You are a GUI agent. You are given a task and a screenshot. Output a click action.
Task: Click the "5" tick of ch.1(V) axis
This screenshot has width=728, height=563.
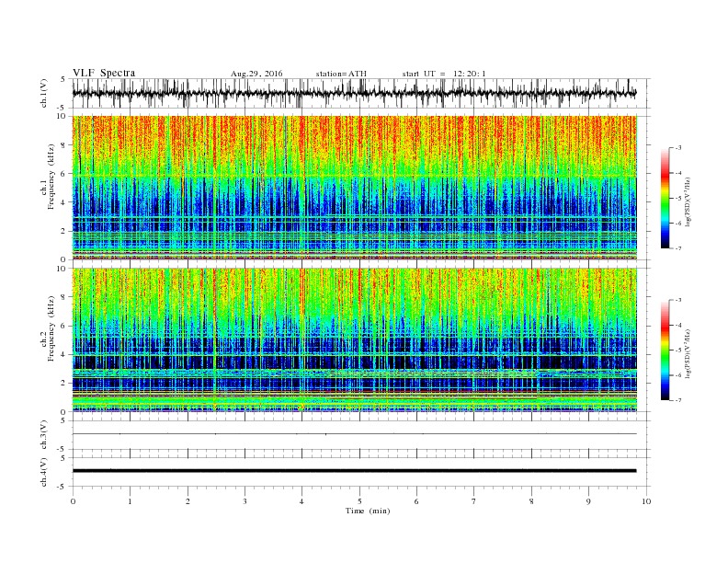tap(63, 79)
